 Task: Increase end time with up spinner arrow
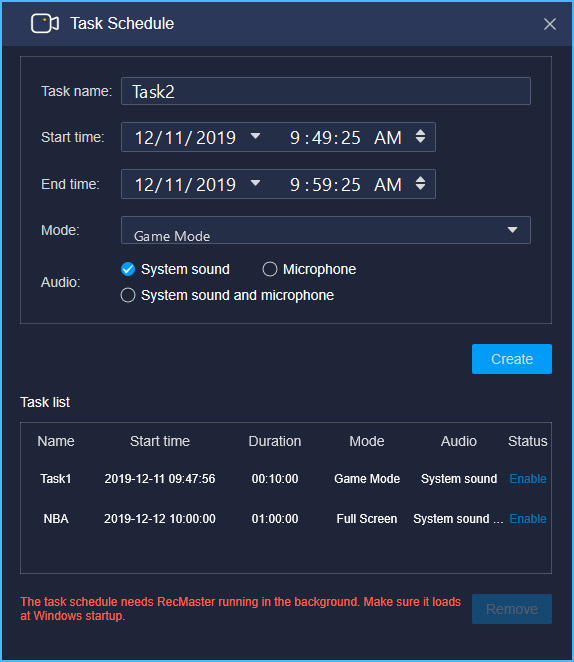(420, 179)
